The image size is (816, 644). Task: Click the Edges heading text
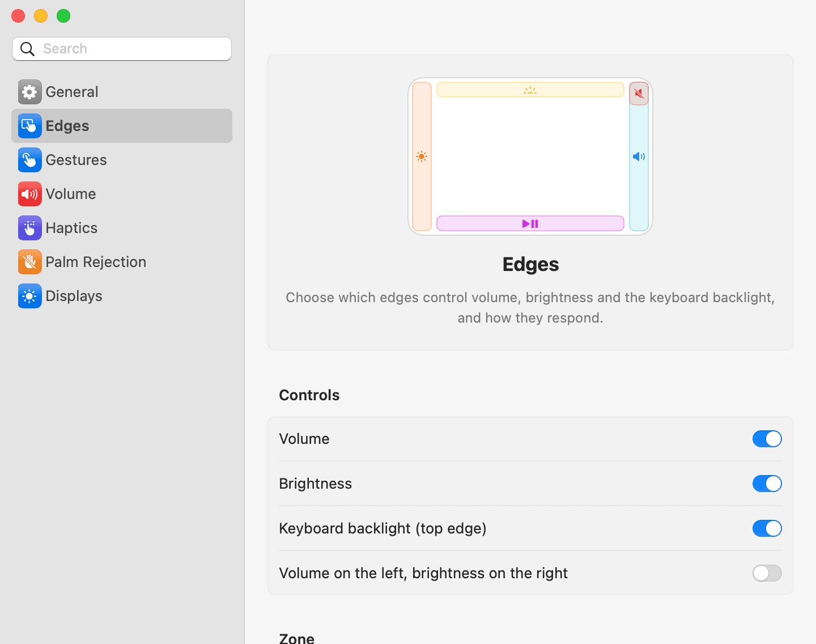coord(530,265)
